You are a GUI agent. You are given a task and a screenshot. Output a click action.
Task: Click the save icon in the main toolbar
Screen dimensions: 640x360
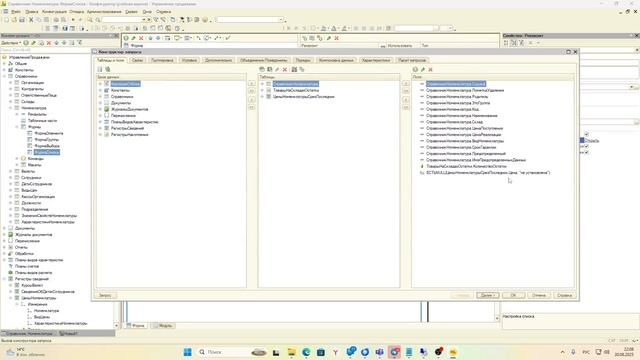(22, 20)
